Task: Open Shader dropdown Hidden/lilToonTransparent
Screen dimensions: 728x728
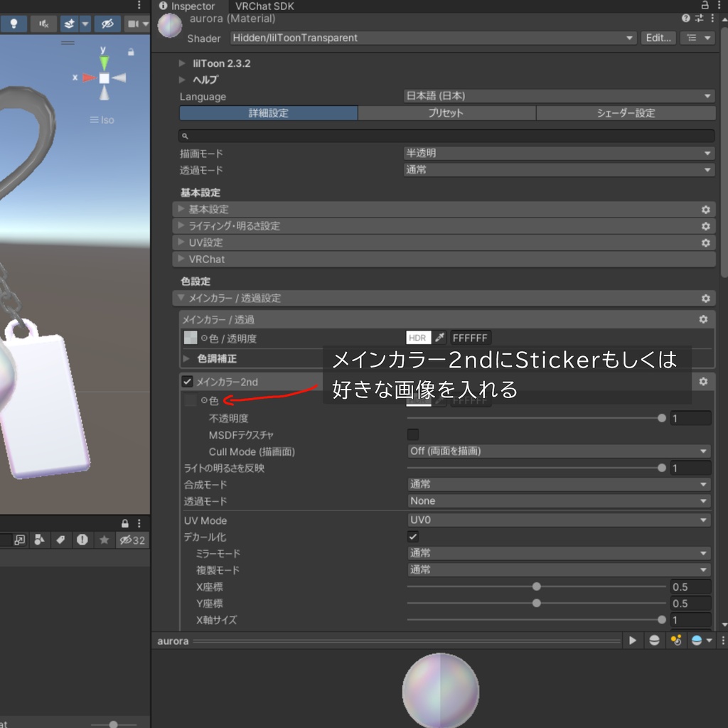Action: pos(433,38)
